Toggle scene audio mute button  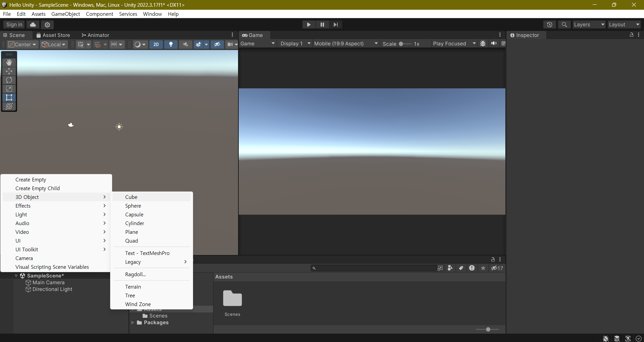186,44
